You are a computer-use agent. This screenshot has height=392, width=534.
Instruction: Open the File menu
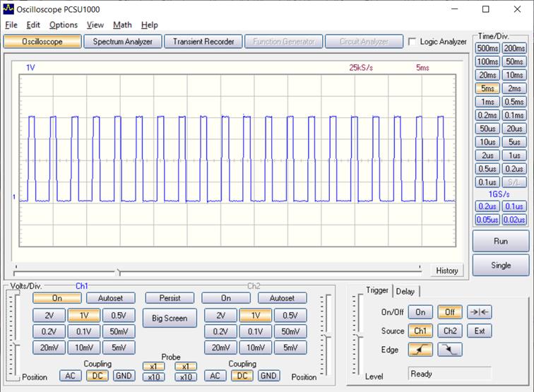pyautogui.click(x=12, y=25)
